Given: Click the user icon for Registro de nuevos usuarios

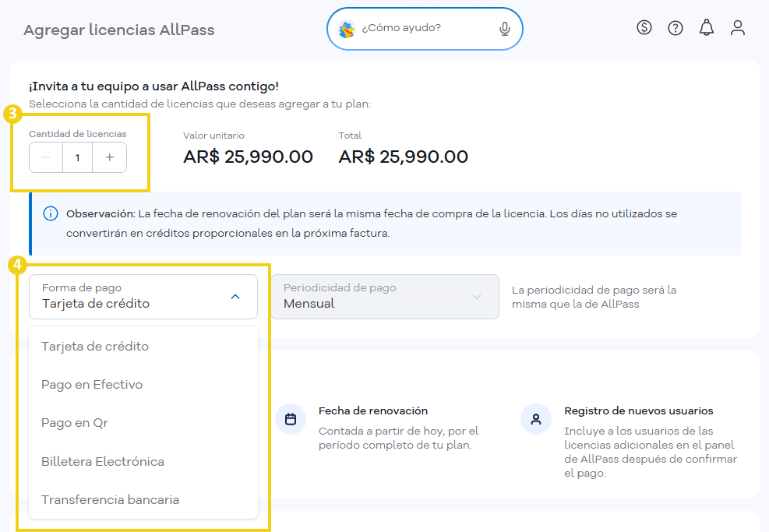Looking at the screenshot, I should (x=536, y=419).
